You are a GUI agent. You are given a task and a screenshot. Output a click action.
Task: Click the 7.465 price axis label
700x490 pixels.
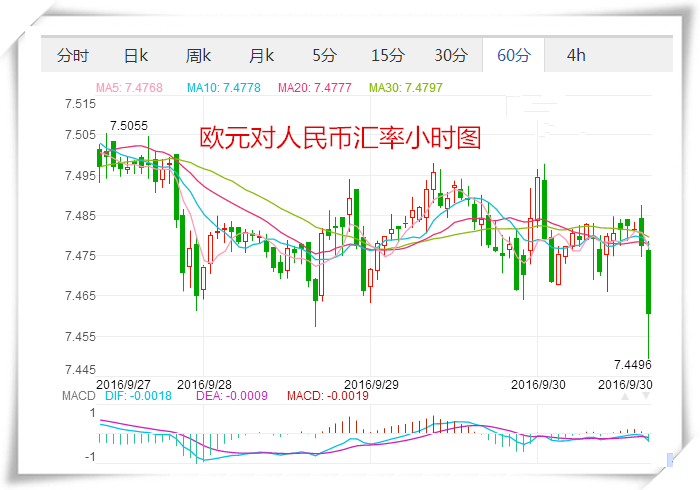(80, 295)
